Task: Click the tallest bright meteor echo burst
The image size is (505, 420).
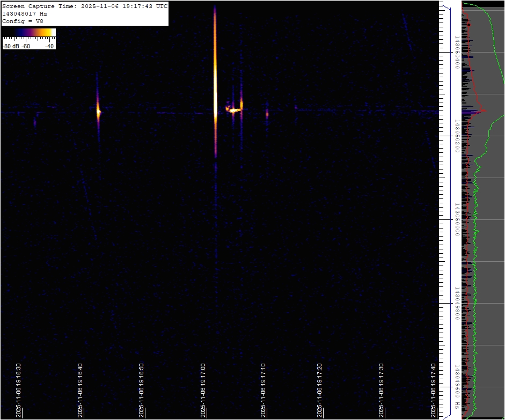Action: click(215, 80)
